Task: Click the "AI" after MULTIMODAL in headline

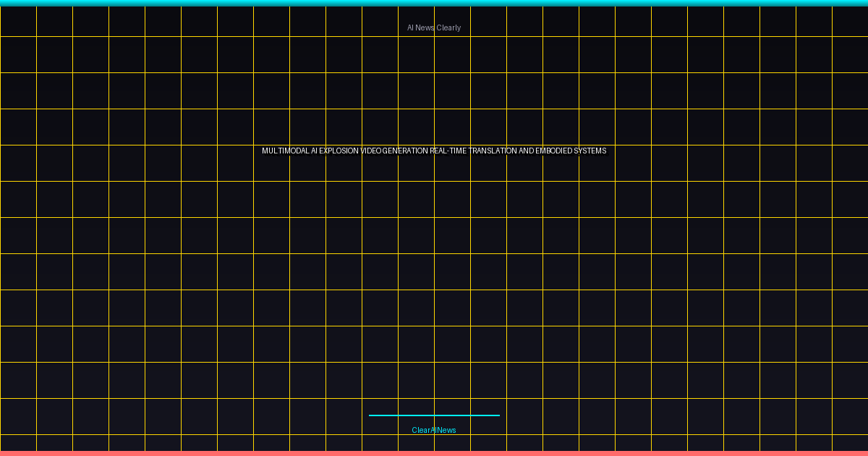Action: (315, 151)
